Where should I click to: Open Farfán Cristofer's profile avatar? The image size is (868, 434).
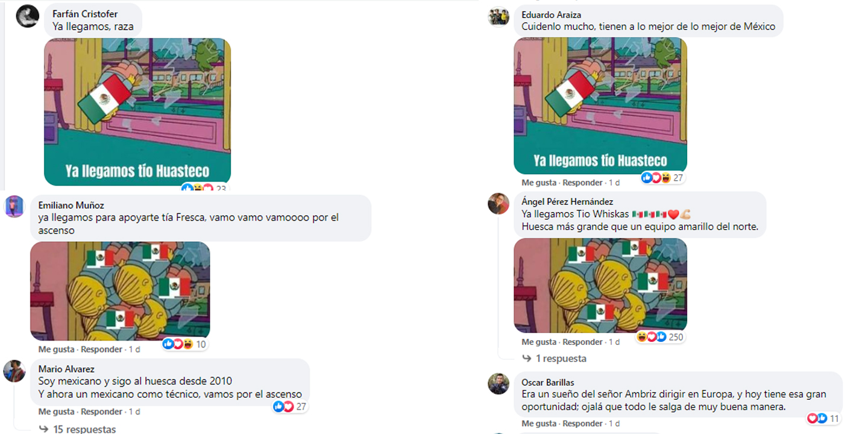pos(28,16)
